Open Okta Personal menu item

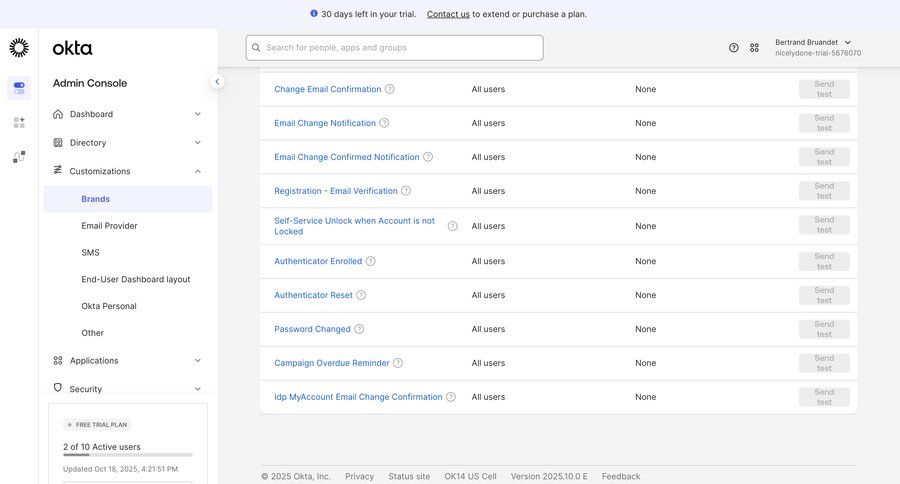108,306
